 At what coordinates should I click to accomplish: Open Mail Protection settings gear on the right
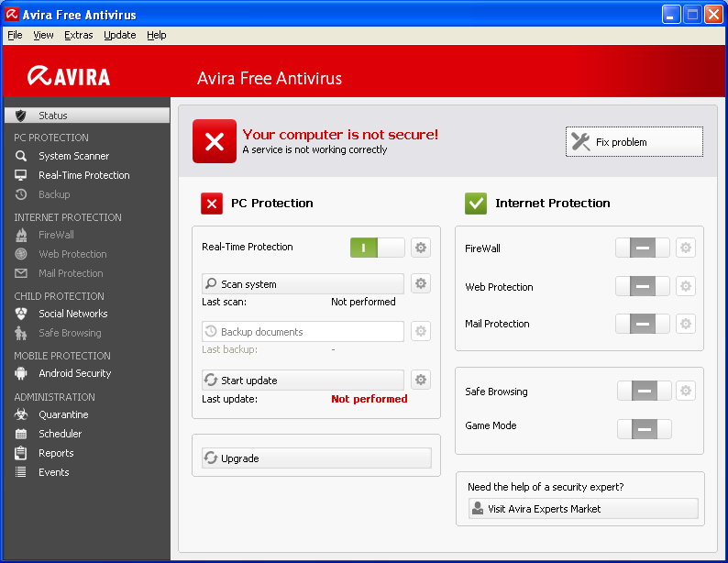(x=686, y=324)
